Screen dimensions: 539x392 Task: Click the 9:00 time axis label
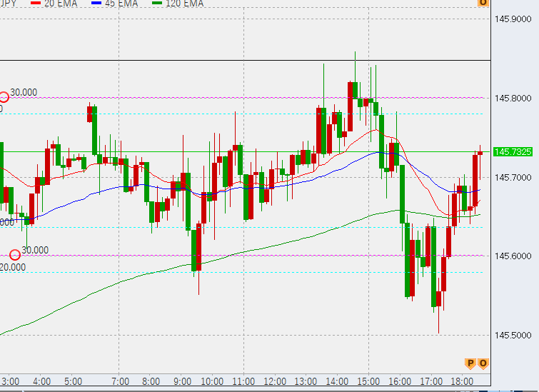click(x=183, y=381)
